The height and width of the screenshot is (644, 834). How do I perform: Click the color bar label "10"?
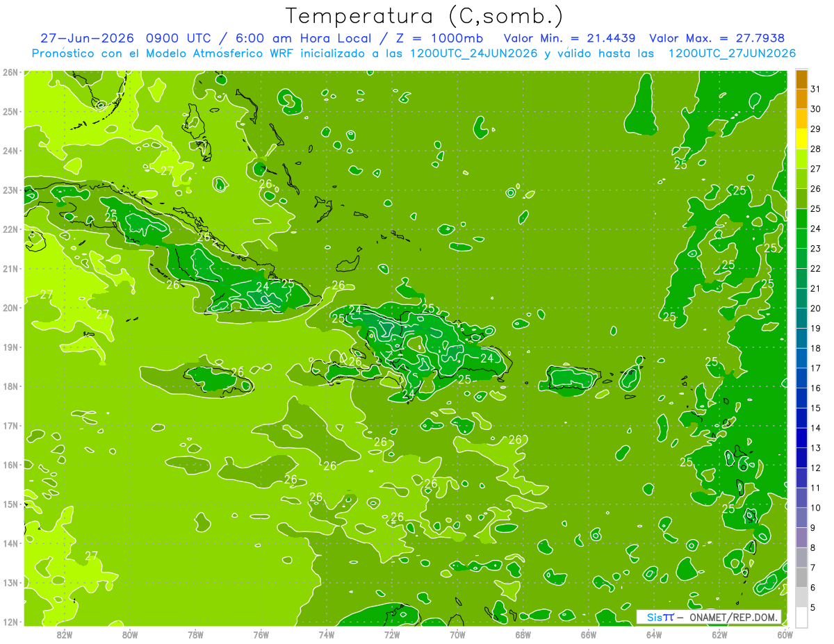pos(816,507)
